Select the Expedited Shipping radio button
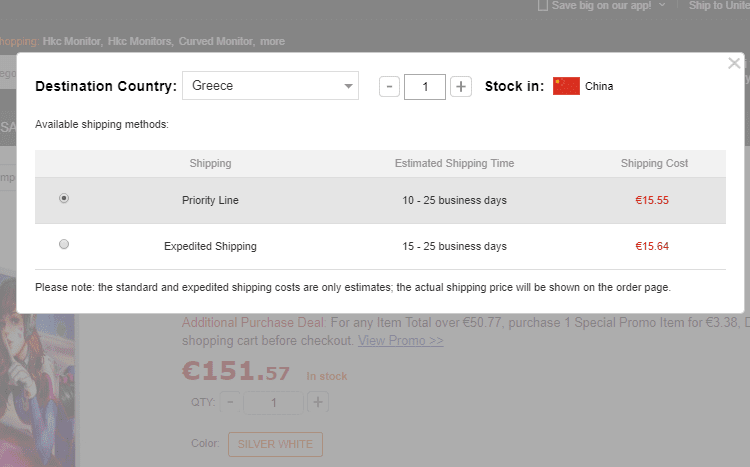750x467 pixels. [65, 245]
